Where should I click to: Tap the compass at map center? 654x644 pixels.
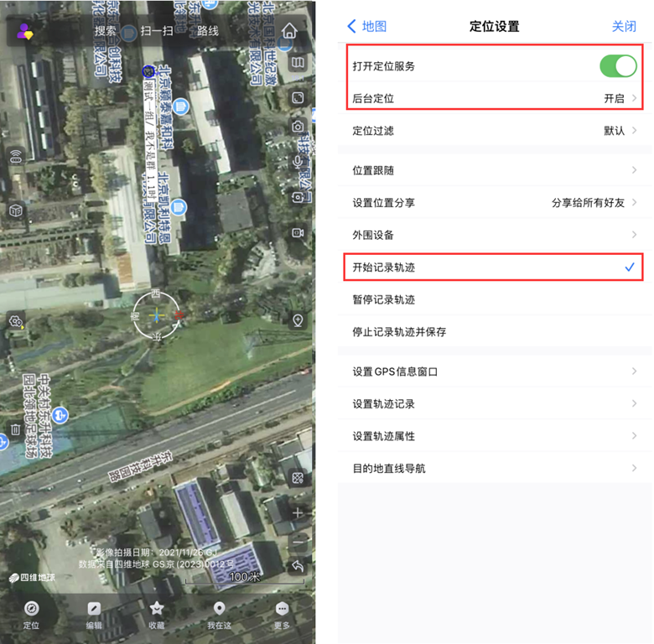[x=156, y=315]
